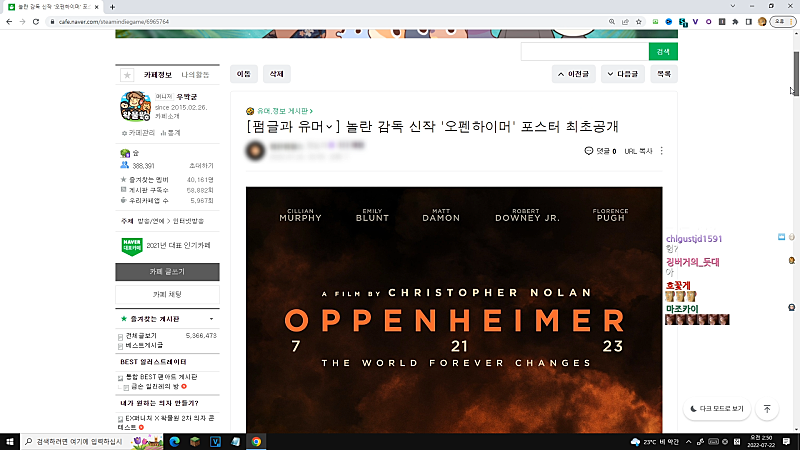Open new browser tab with plus icon
This screenshot has height=450, width=800.
pos(112,7)
